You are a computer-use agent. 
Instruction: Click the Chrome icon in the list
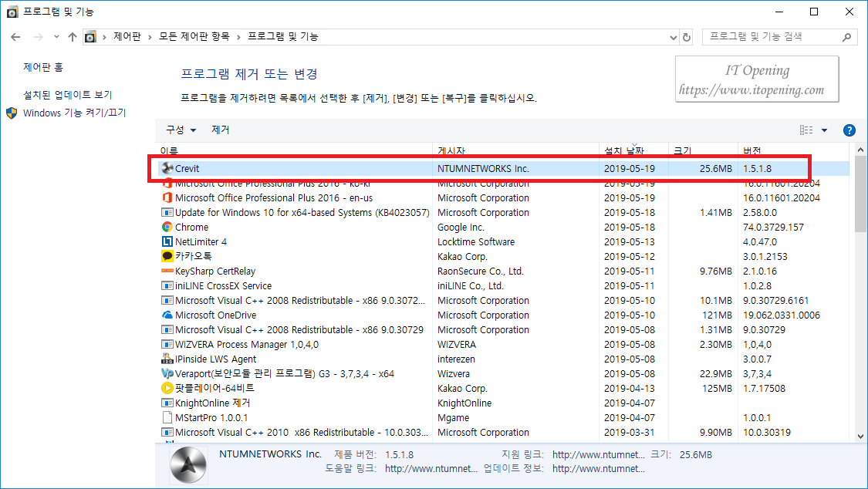(x=167, y=227)
